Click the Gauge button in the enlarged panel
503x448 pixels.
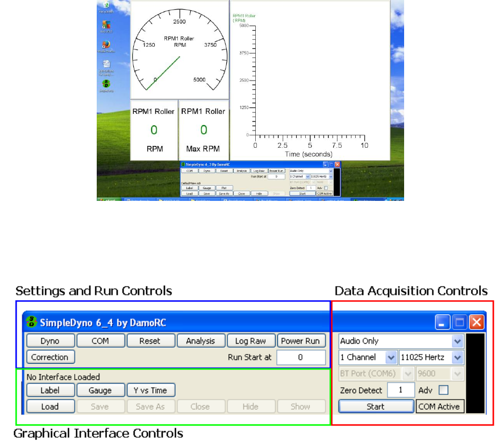(x=100, y=391)
